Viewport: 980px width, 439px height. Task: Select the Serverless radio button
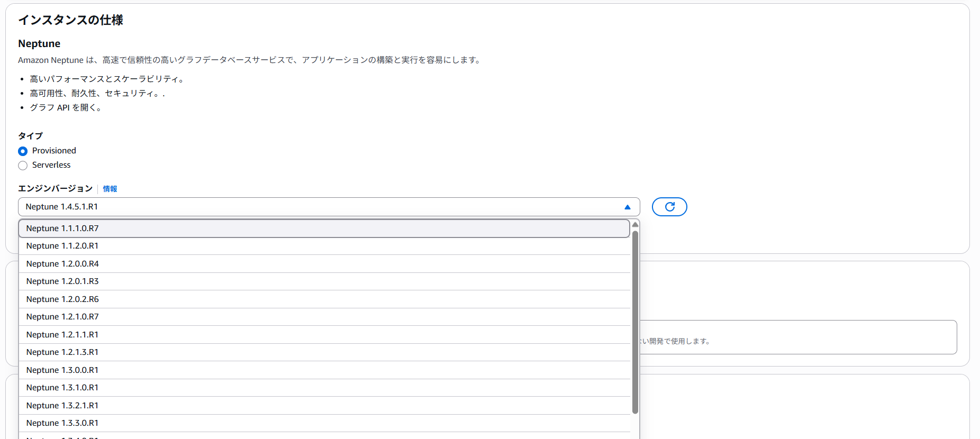tap(23, 166)
